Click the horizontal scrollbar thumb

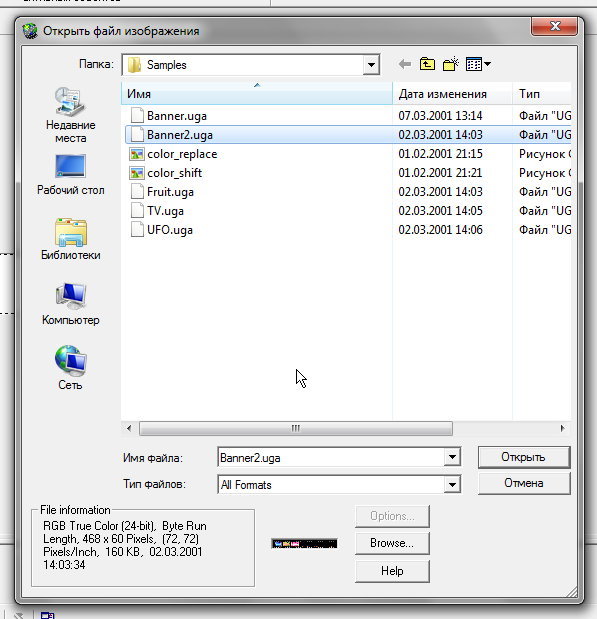(296, 428)
